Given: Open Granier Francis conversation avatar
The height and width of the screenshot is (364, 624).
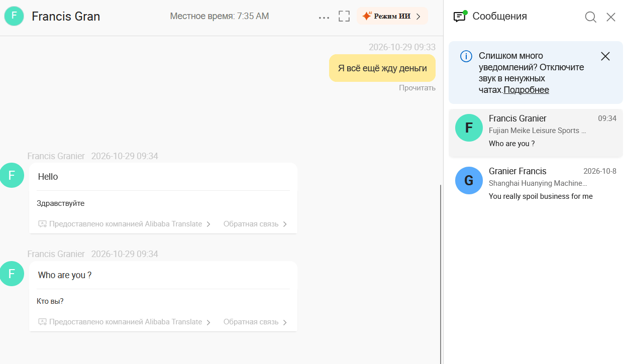Looking at the screenshot, I should coord(469,180).
